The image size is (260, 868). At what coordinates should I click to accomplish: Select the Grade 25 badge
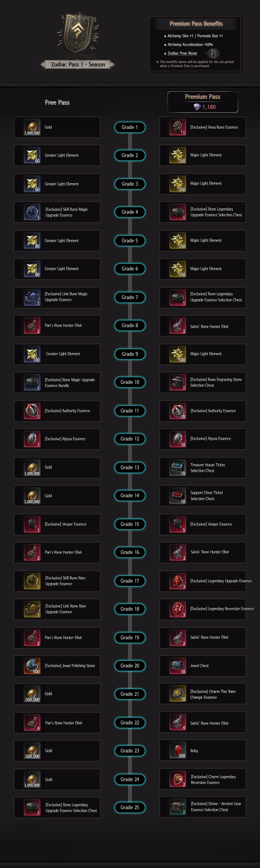[x=129, y=807]
